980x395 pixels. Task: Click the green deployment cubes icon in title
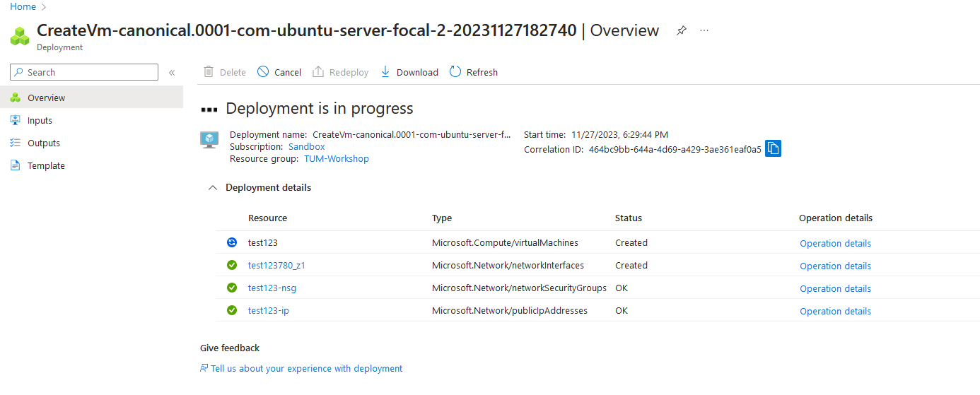[x=19, y=36]
